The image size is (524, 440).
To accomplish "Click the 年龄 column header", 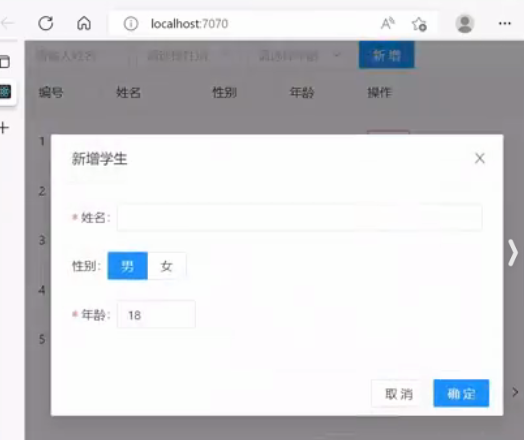I will tap(302, 93).
